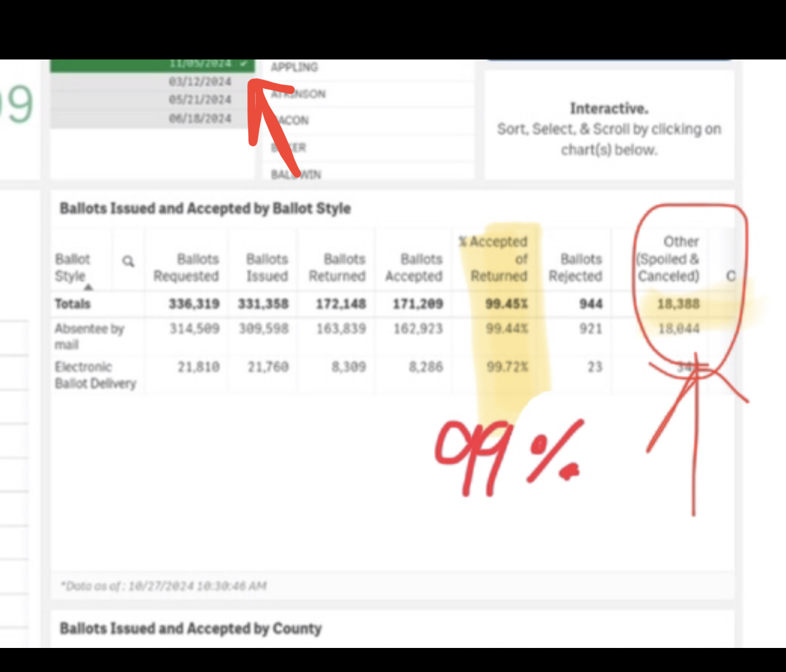Click the 99.45% total accepted rate

506,304
